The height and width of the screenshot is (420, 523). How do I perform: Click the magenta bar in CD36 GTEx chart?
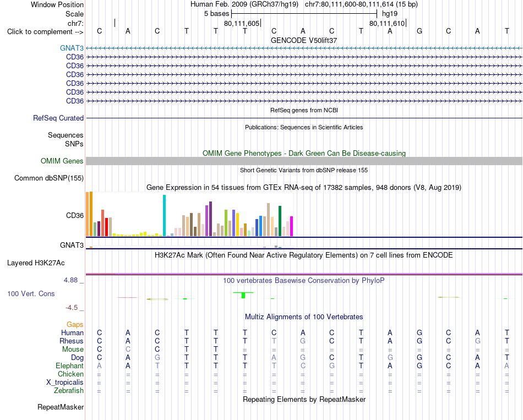click(x=292, y=226)
